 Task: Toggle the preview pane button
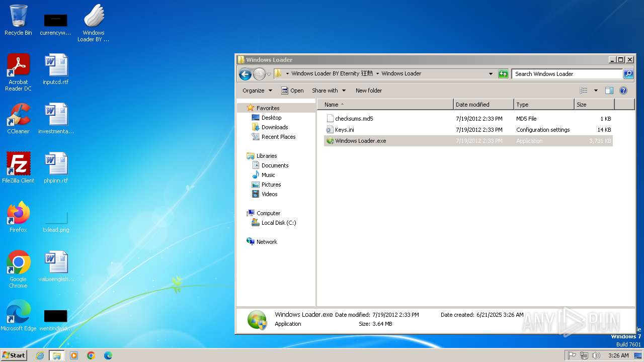(x=609, y=90)
